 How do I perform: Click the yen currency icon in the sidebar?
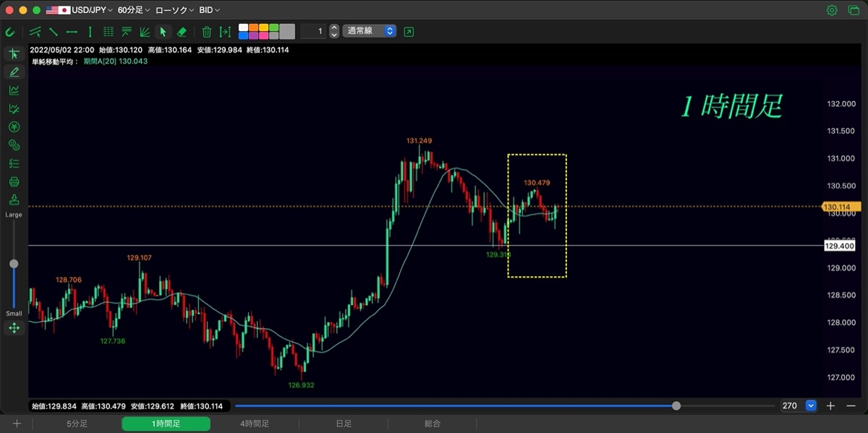click(14, 127)
